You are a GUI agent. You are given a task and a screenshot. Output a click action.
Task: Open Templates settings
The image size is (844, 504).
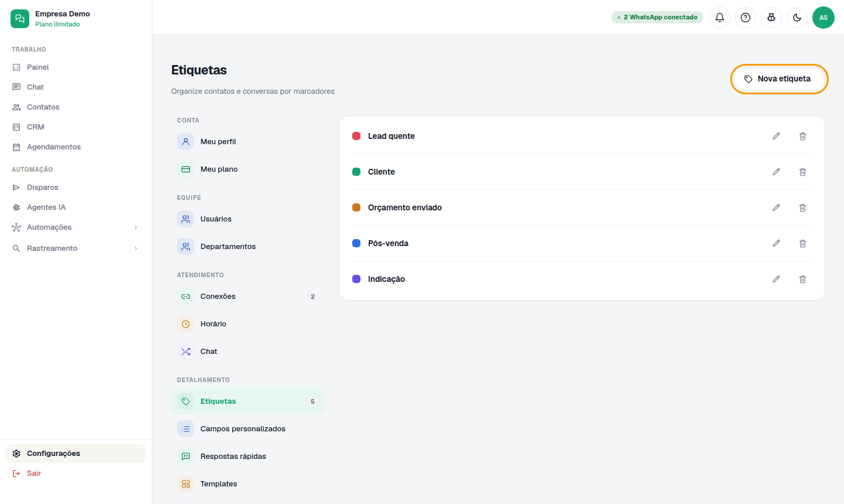point(248,484)
